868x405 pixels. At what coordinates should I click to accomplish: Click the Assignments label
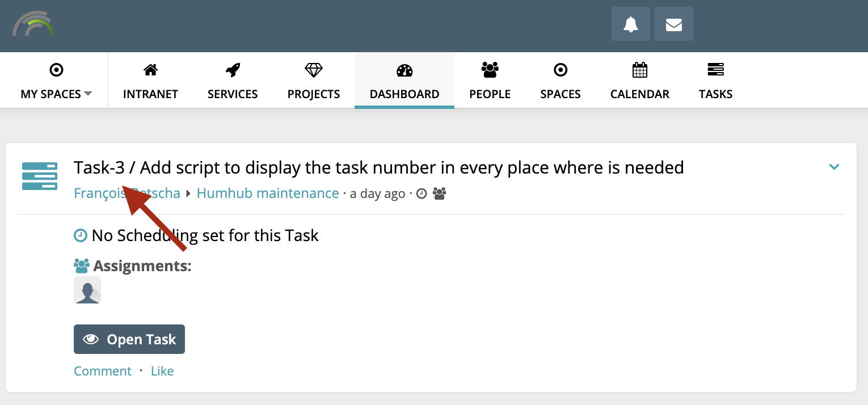[142, 265]
